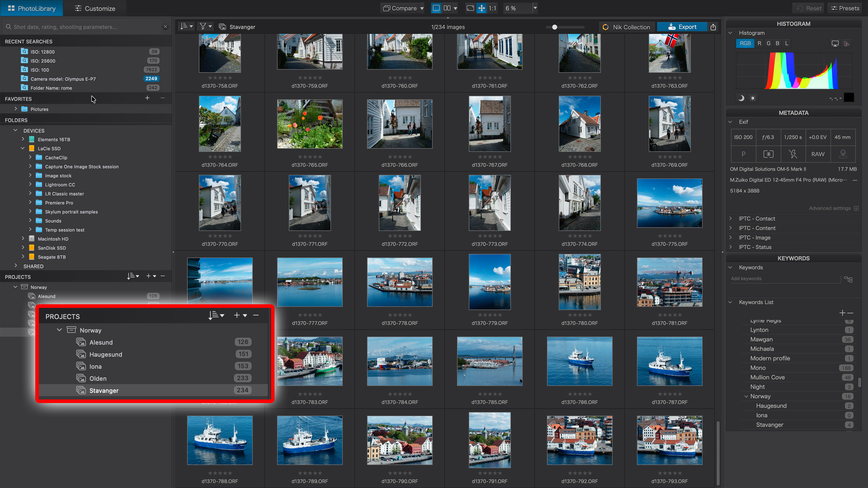Toggle shadow clipping moon indicator
The height and width of the screenshot is (488, 868).
[741, 98]
